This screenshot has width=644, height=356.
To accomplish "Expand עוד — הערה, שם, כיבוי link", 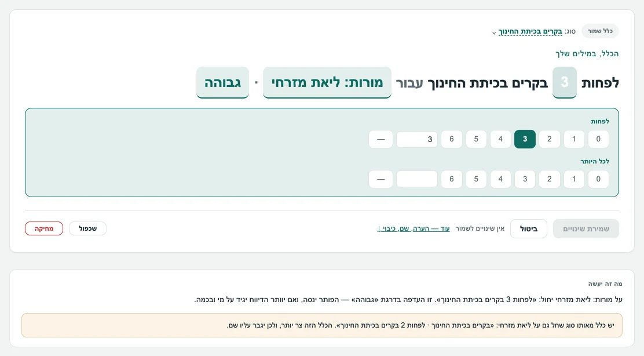I will [x=413, y=228].
